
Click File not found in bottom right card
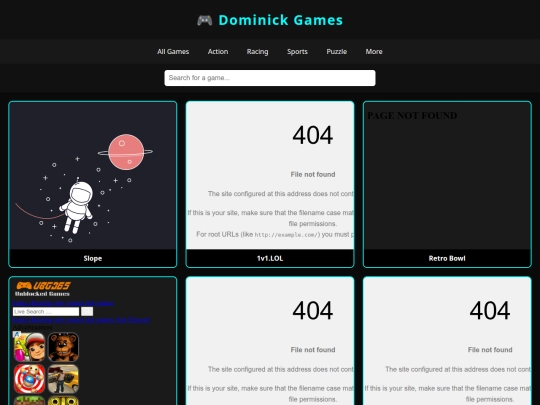(x=490, y=350)
